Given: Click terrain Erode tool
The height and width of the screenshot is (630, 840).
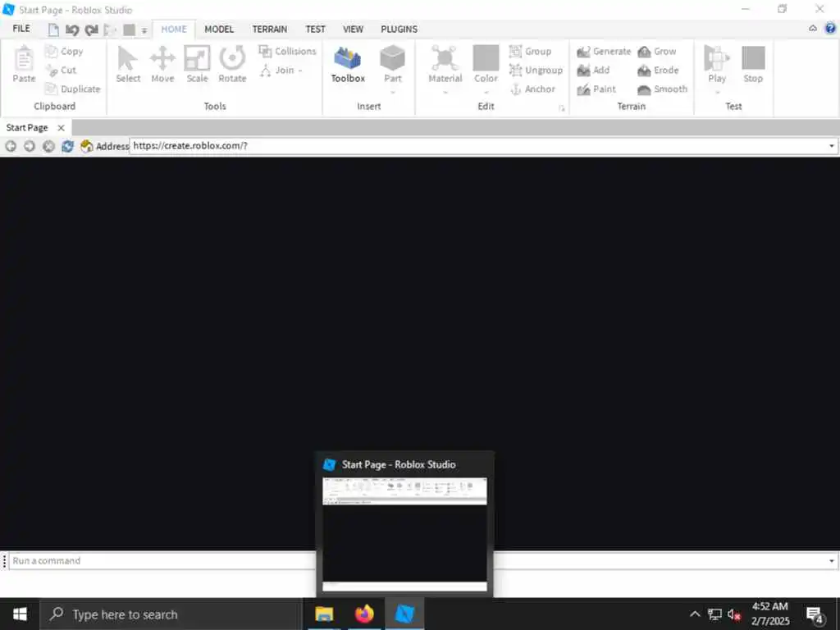Looking at the screenshot, I should 658,71.
